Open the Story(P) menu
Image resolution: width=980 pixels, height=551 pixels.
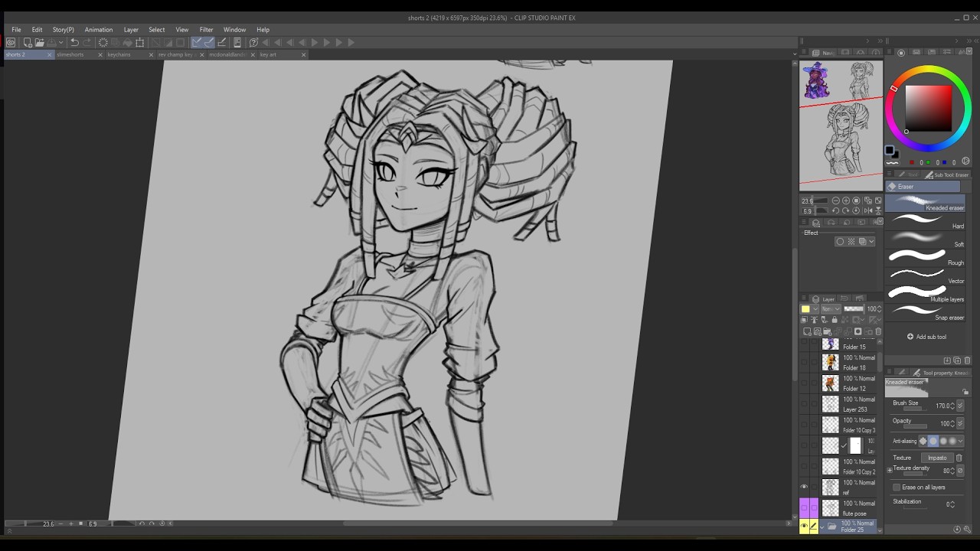tap(64, 30)
